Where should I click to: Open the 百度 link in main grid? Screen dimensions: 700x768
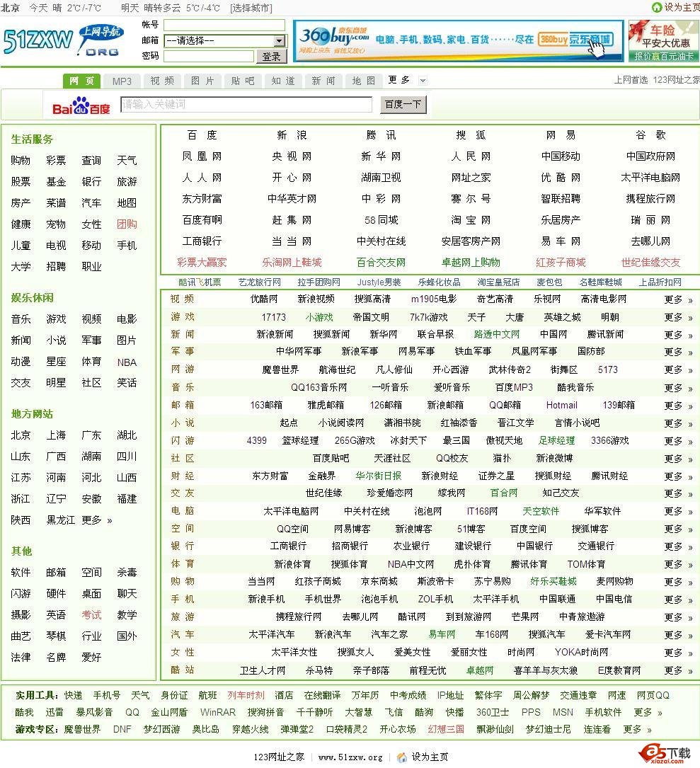(x=202, y=135)
